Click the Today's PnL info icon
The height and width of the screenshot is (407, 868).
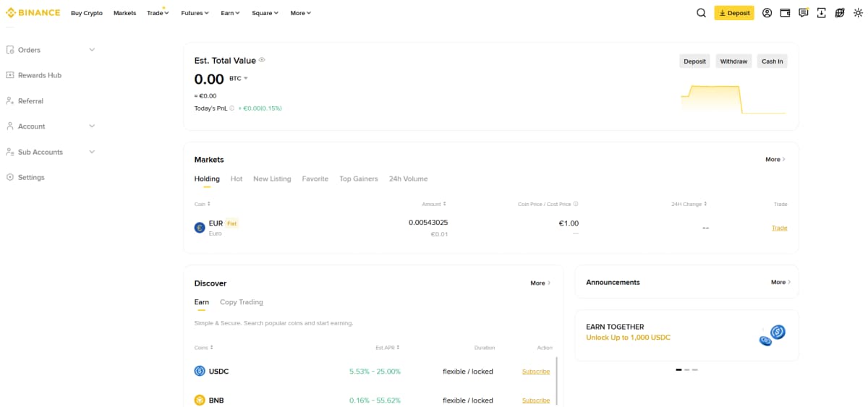click(231, 108)
